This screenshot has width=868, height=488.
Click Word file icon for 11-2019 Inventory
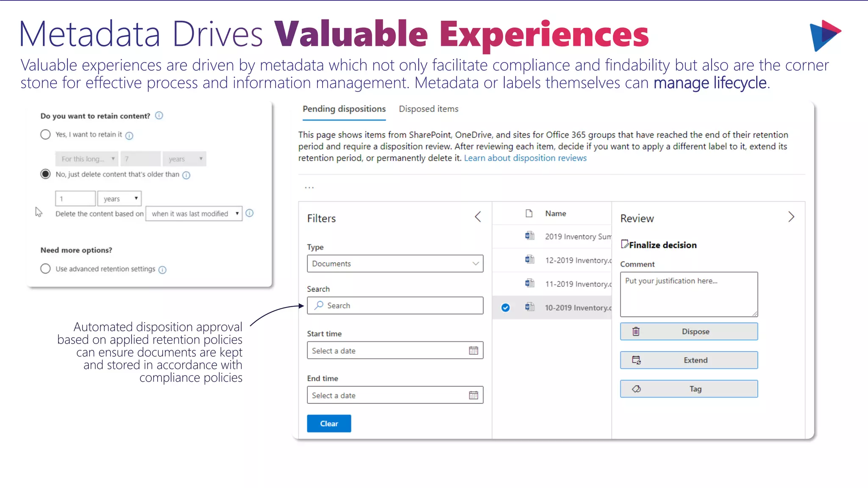[x=529, y=283]
